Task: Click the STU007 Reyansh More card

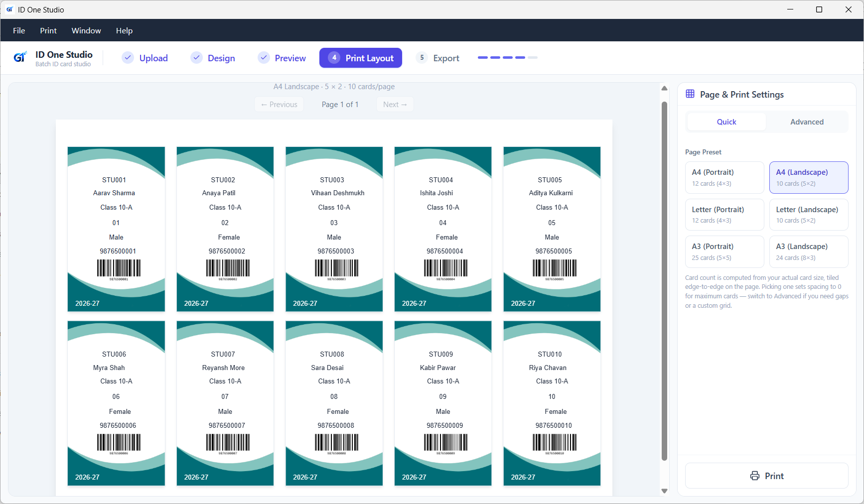Action: pos(225,403)
